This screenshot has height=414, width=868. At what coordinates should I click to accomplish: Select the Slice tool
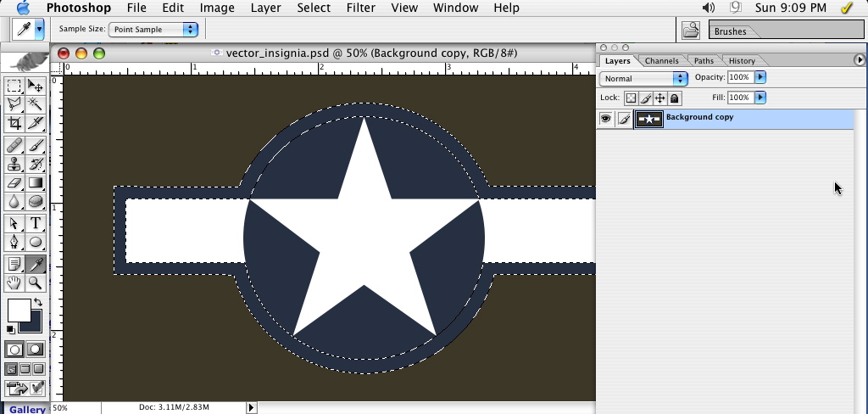point(36,122)
